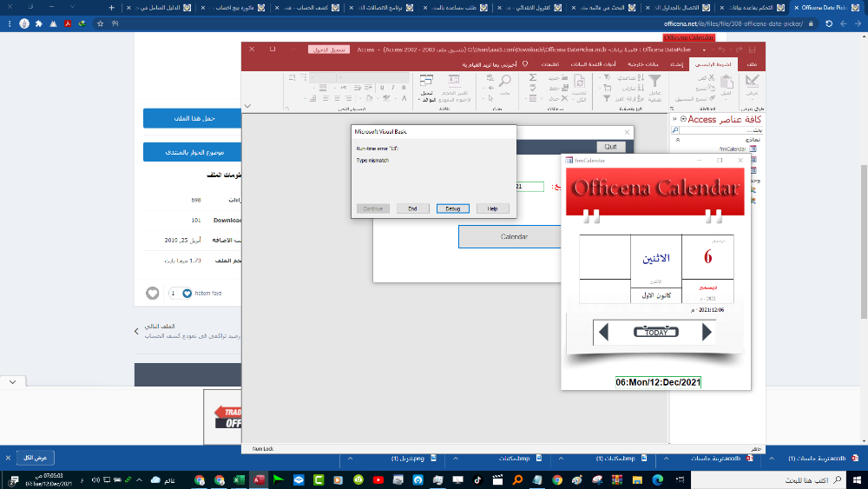Click the date field 06:Mon/12:Dec/2021
The width and height of the screenshot is (868, 489).
658,382
